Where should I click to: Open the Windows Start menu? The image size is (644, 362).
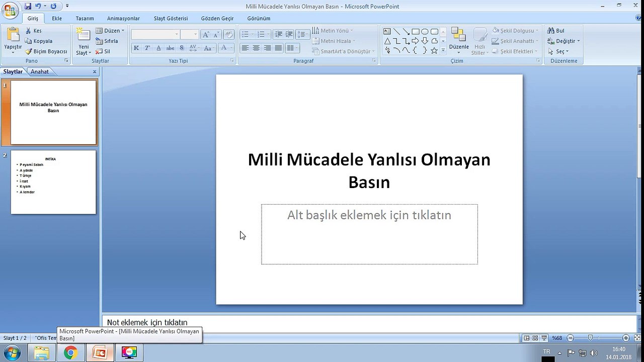tap(11, 353)
